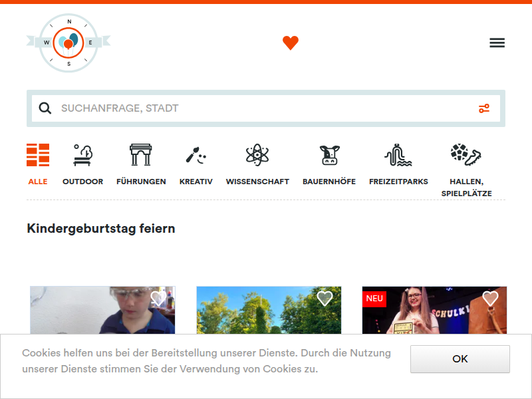Focus the Suchanfrage, Stadt search field
Image resolution: width=532 pixels, height=399 pixels.
[x=266, y=108]
